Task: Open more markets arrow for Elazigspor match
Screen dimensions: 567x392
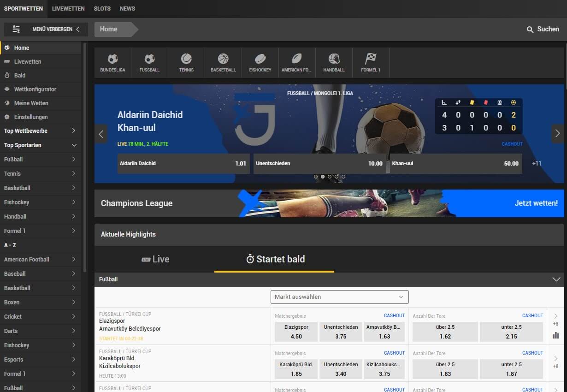Action: [x=555, y=316]
